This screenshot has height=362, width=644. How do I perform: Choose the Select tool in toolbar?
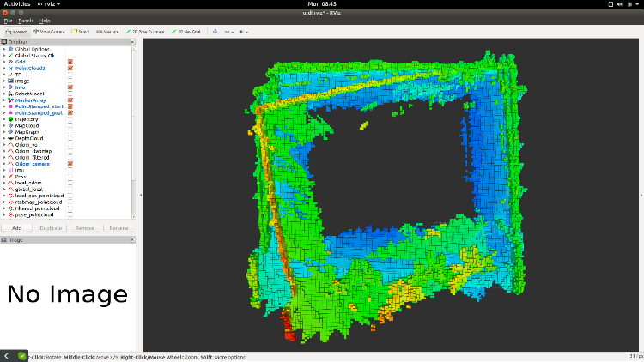tap(81, 32)
